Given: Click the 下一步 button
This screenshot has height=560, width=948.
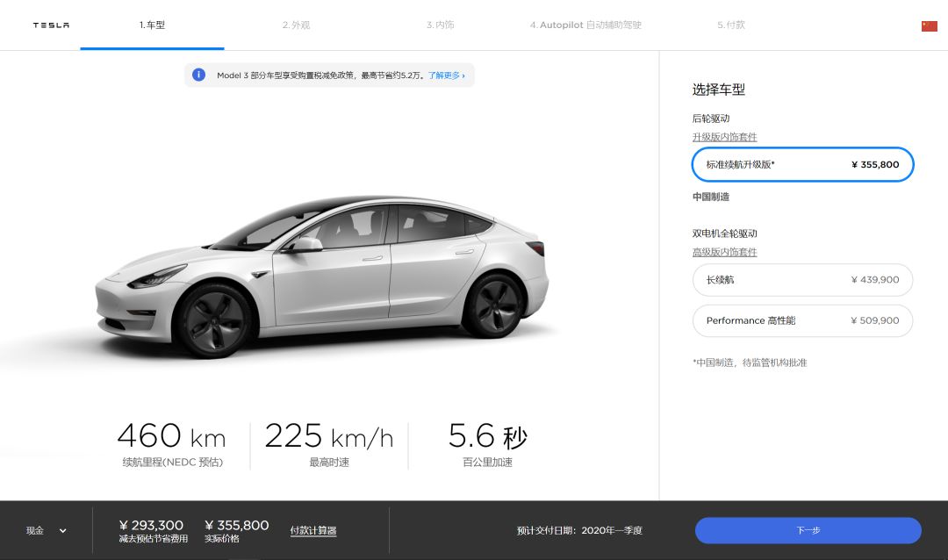Looking at the screenshot, I should coord(808,530).
